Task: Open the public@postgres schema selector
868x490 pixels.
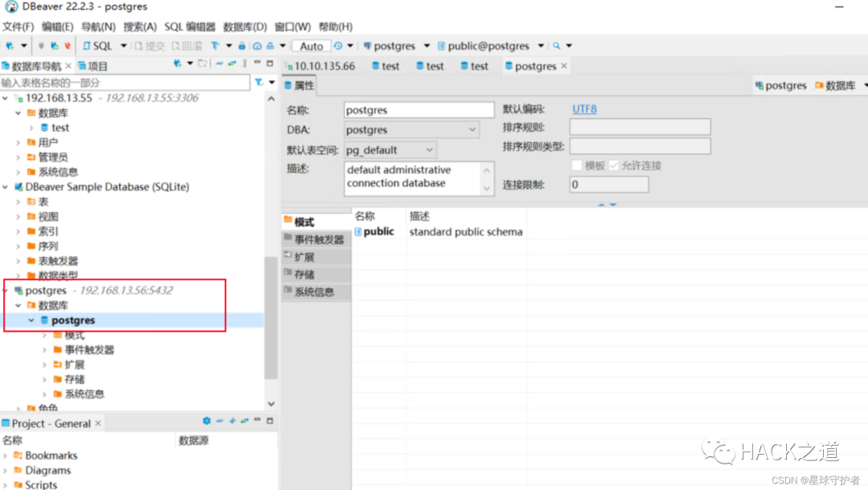Action: (490, 46)
